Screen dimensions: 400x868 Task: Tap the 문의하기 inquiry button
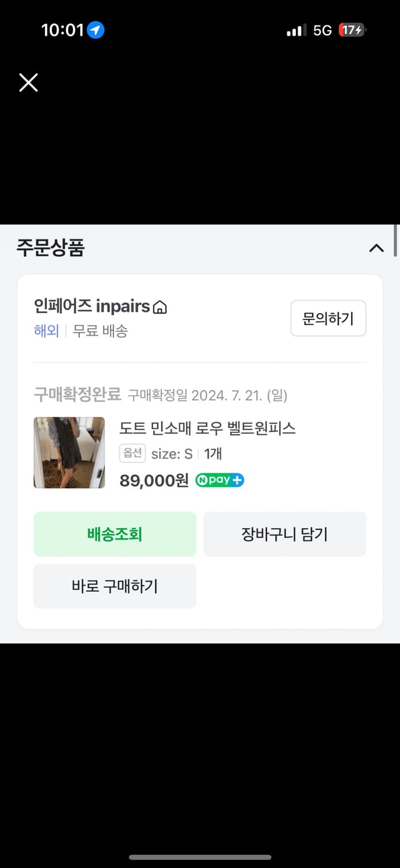pos(328,318)
